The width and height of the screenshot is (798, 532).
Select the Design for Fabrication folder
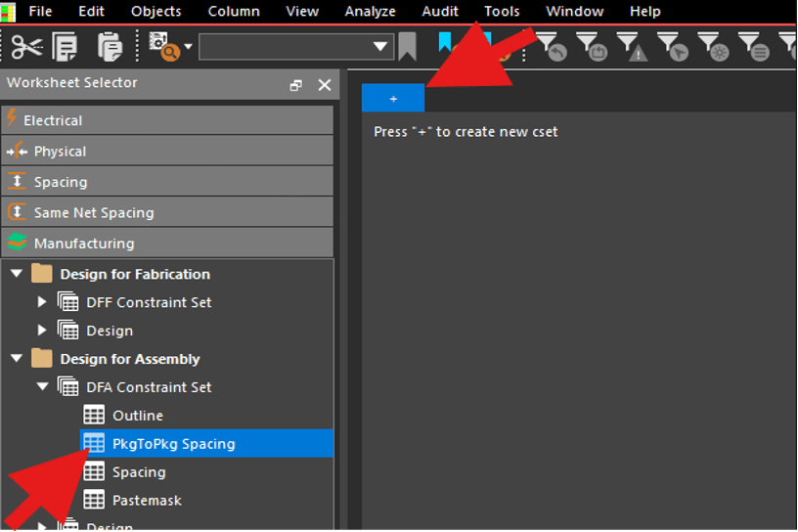pyautogui.click(x=135, y=275)
